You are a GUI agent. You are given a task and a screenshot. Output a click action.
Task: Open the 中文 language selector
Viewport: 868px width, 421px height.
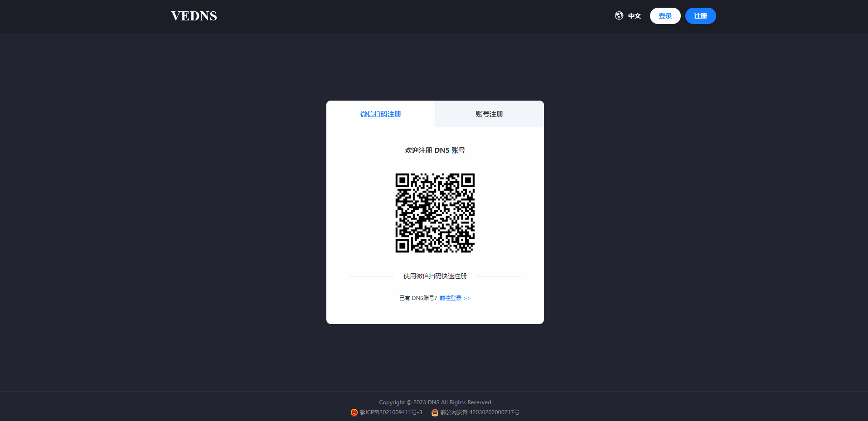tap(634, 16)
